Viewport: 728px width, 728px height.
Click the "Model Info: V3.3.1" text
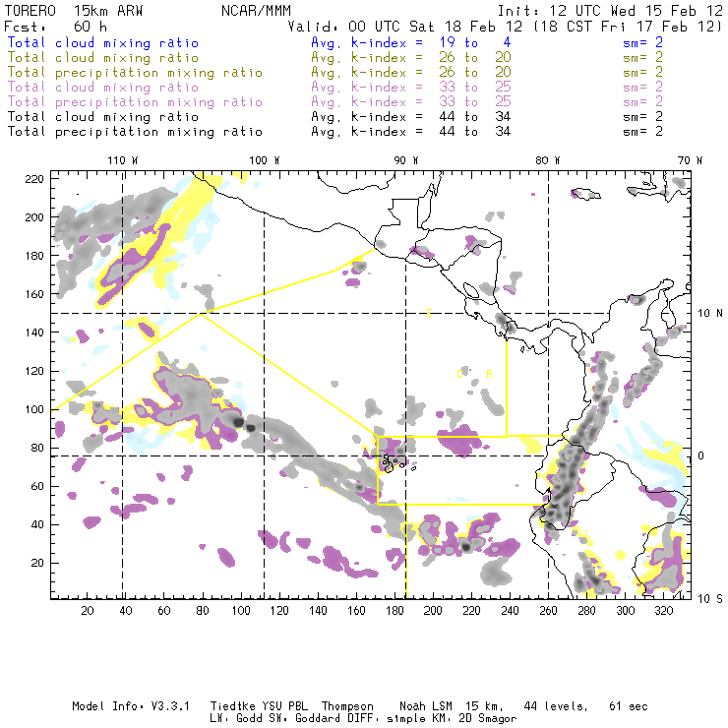click(x=131, y=706)
